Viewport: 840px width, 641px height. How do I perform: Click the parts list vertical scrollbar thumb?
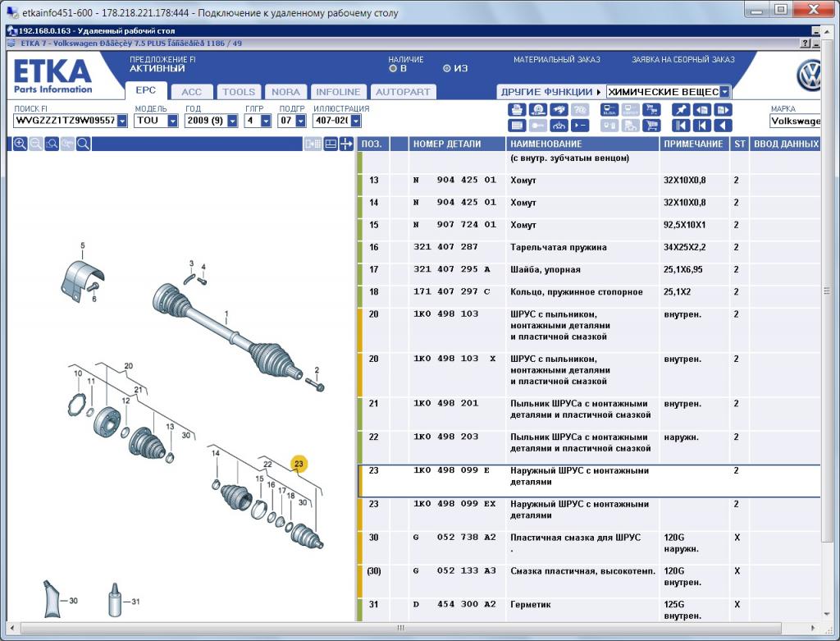click(827, 291)
